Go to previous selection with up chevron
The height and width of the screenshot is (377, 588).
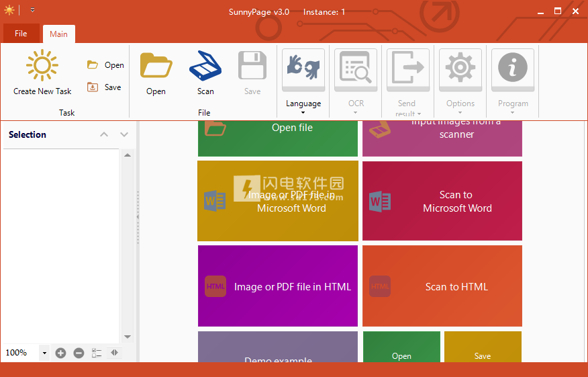[104, 134]
